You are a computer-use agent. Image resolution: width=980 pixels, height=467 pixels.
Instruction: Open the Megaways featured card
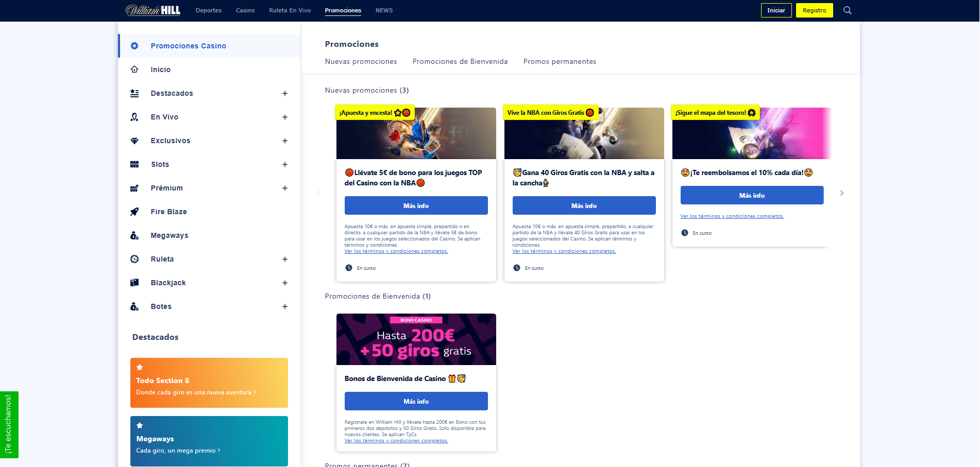click(x=209, y=441)
